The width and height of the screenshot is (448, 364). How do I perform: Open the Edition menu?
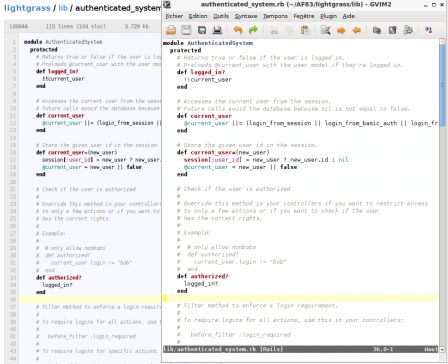coord(198,16)
